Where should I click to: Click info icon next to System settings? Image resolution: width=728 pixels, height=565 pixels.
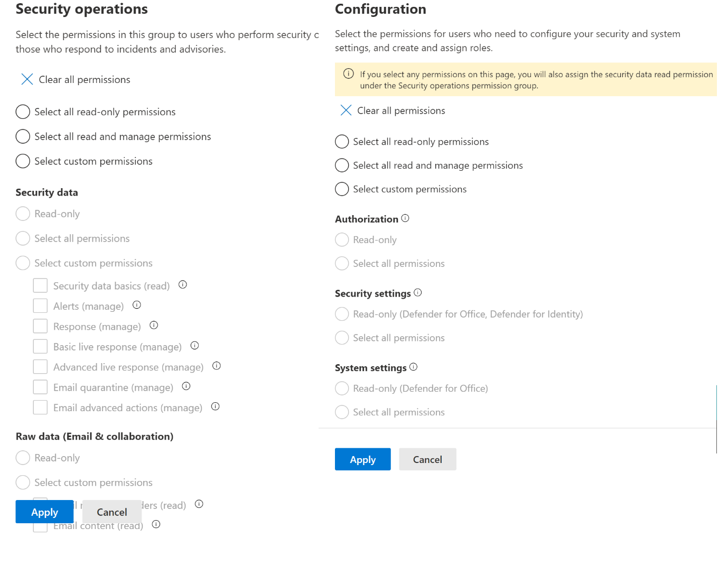click(x=414, y=367)
